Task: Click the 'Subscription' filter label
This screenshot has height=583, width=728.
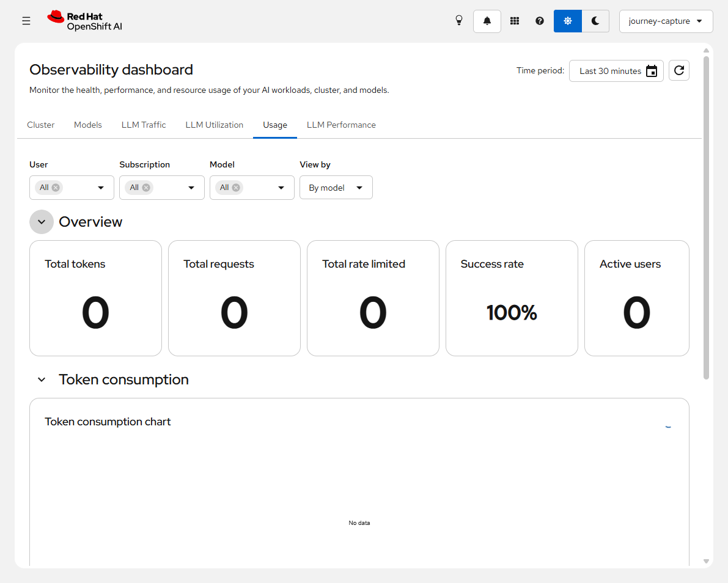Action: [x=144, y=164]
